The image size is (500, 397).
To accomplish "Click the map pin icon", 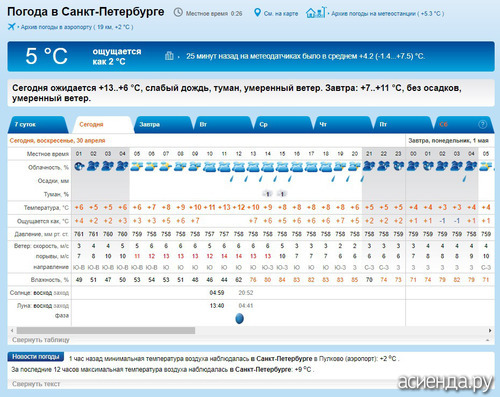I will pyautogui.click(x=257, y=13).
